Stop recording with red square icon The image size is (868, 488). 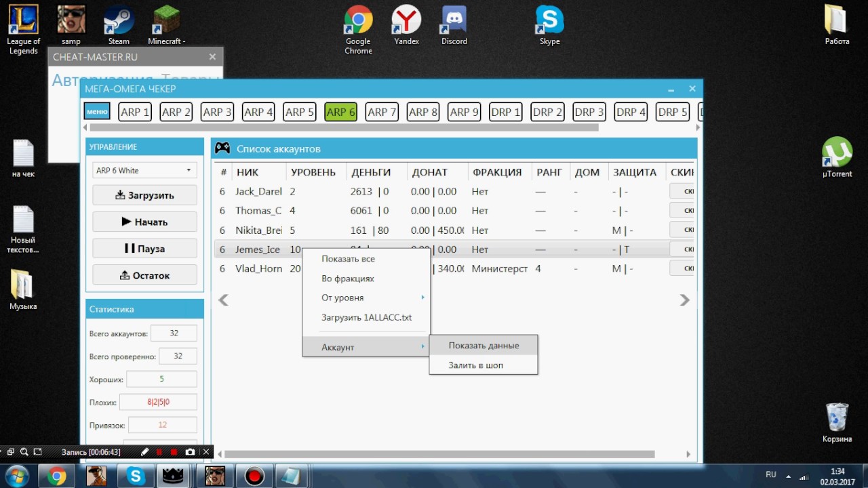point(174,452)
